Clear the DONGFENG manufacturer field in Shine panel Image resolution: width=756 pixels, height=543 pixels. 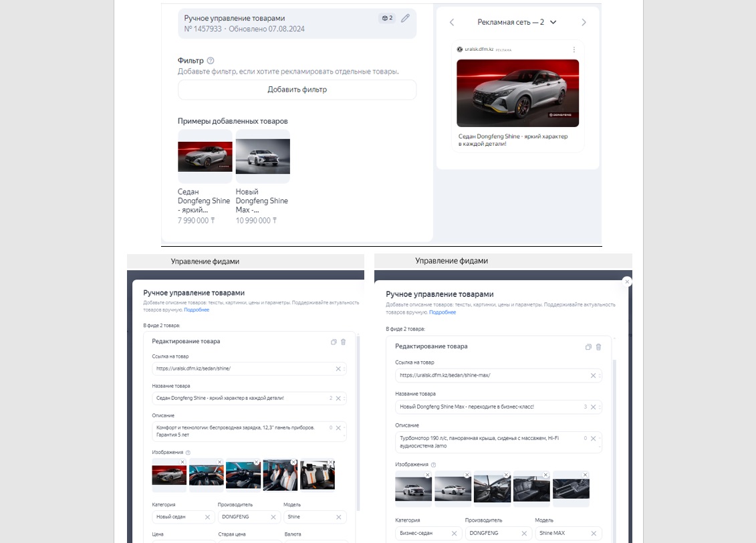click(x=273, y=517)
